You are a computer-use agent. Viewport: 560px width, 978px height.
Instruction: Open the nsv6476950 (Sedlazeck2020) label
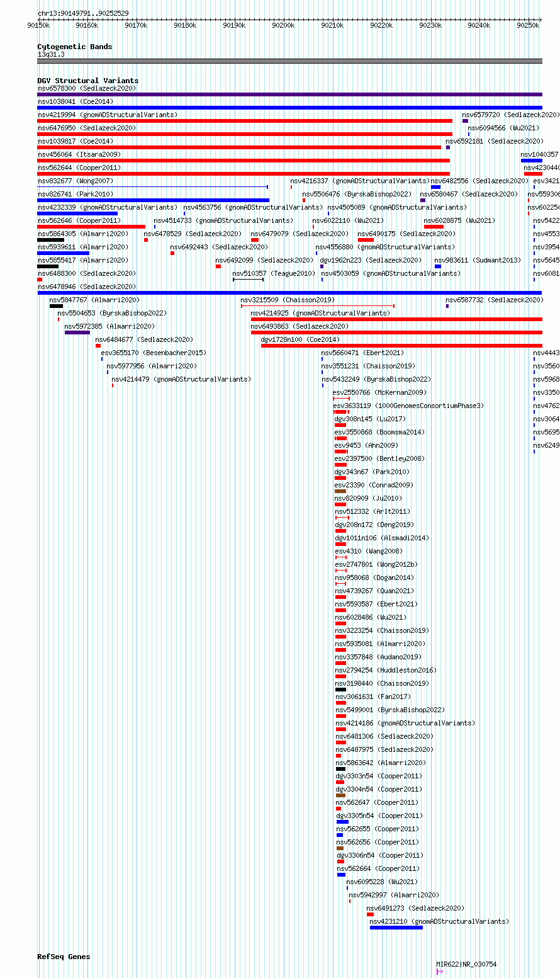[87, 128]
